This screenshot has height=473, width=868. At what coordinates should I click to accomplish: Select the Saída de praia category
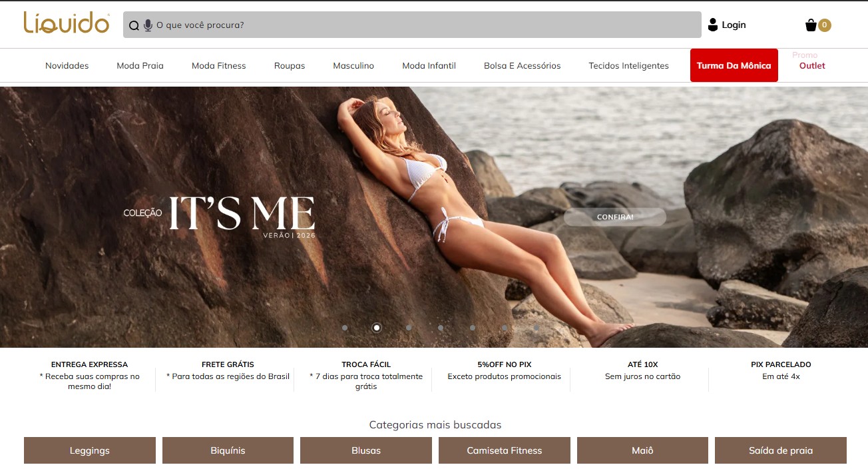point(780,450)
